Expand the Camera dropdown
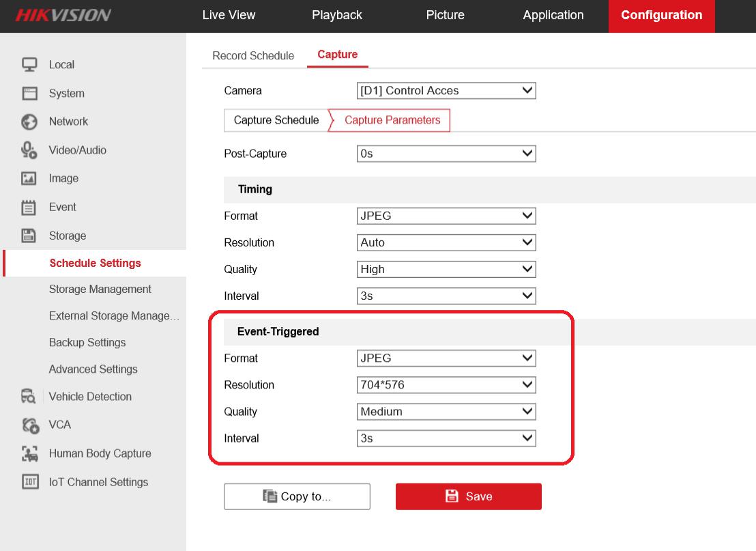Screen dimensions: 756x551 (446, 91)
